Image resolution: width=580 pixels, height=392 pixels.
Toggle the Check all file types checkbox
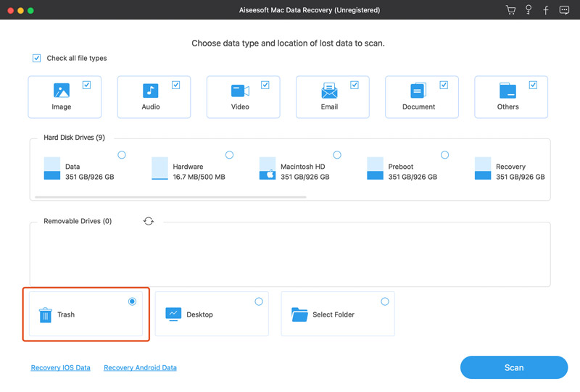(37, 58)
